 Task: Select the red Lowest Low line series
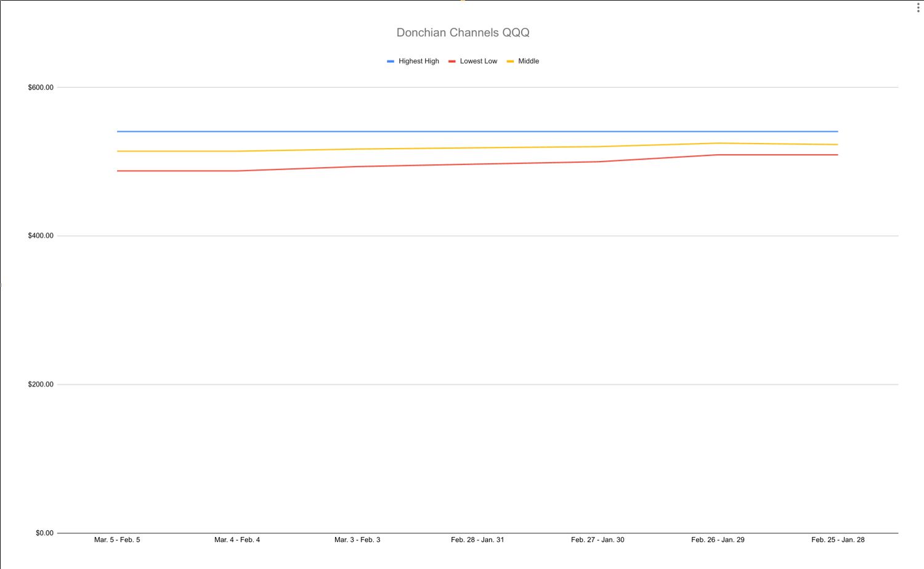(x=477, y=164)
